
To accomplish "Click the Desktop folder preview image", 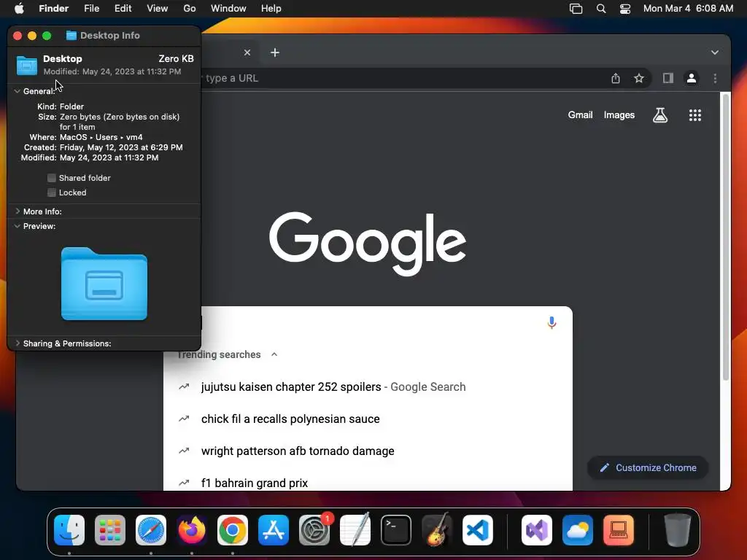I will [104, 284].
